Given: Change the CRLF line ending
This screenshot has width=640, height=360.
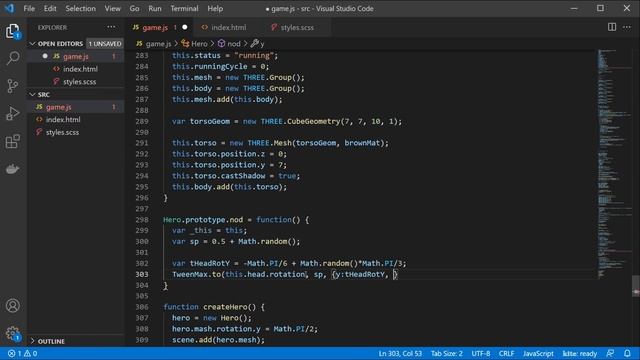Looking at the screenshot, I should [506, 353].
